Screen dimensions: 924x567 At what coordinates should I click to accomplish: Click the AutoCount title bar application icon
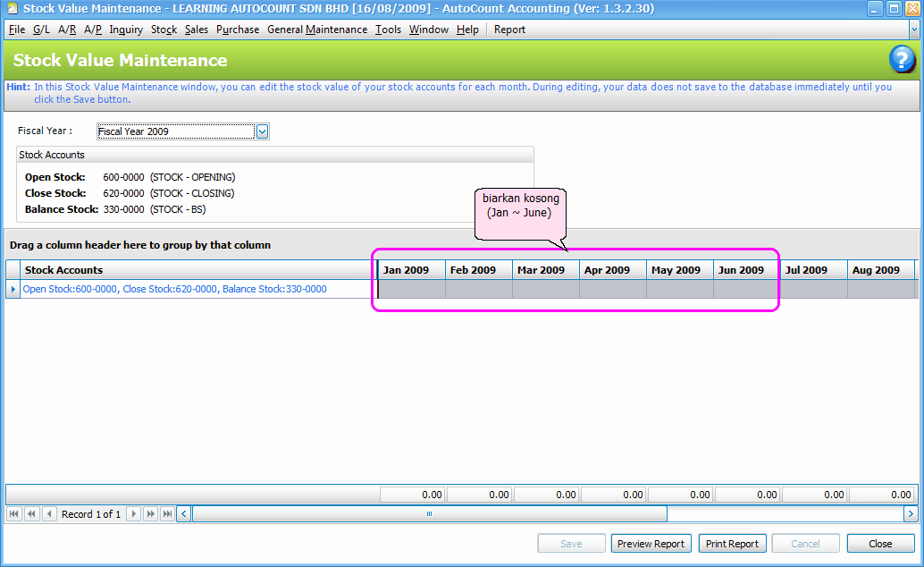point(12,9)
